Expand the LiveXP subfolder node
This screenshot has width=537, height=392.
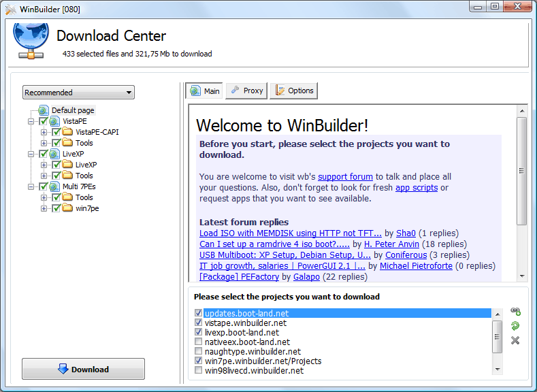point(44,165)
